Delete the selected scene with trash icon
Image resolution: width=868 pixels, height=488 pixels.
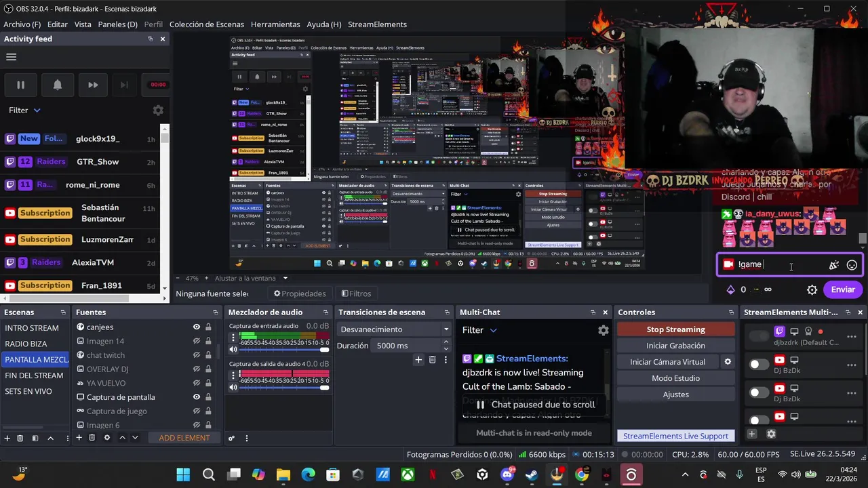[x=20, y=438]
